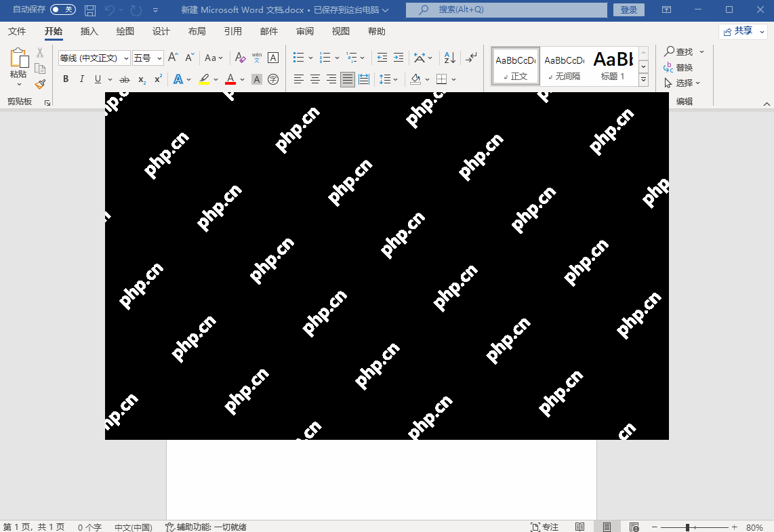The image size is (774, 532).
Task: Click the 登录 sign-in button
Action: coord(628,9)
